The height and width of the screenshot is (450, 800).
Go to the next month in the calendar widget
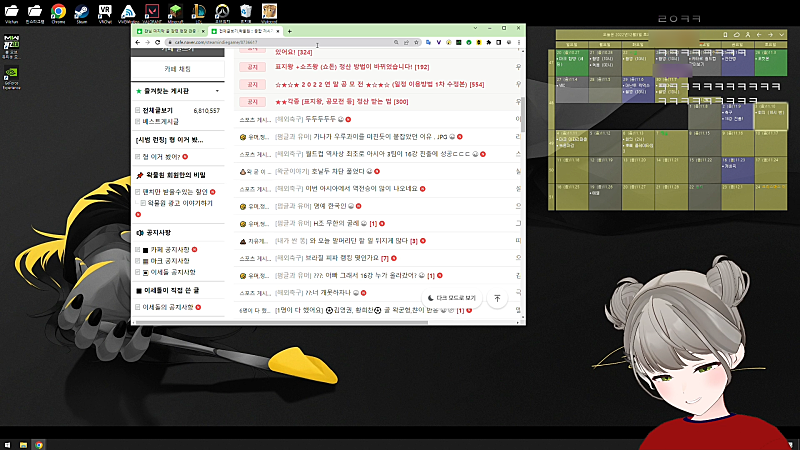770,35
